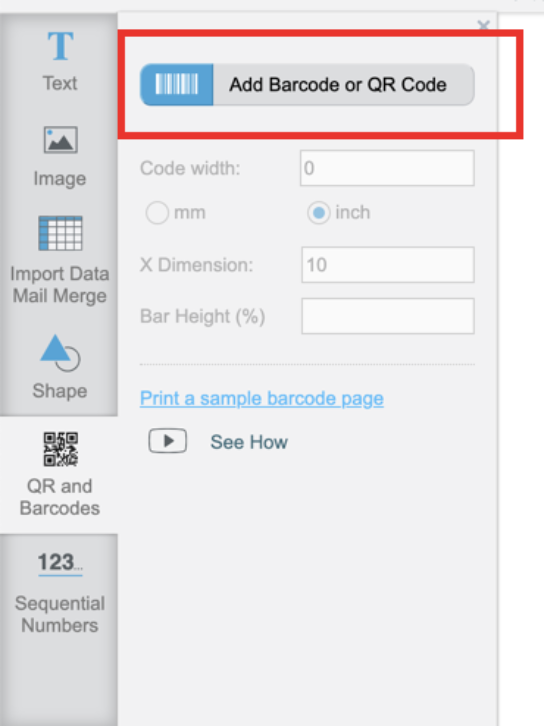The height and width of the screenshot is (728, 546).
Task: Click the Code width input field
Action: click(x=387, y=168)
